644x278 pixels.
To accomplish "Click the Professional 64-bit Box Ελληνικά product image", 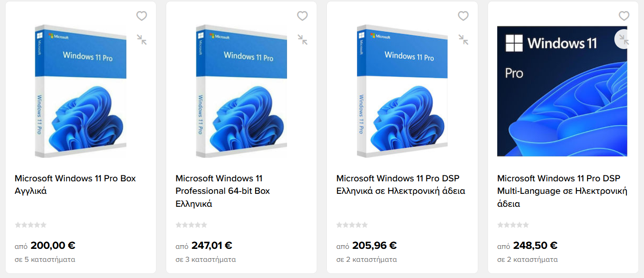I will pyautogui.click(x=241, y=91).
